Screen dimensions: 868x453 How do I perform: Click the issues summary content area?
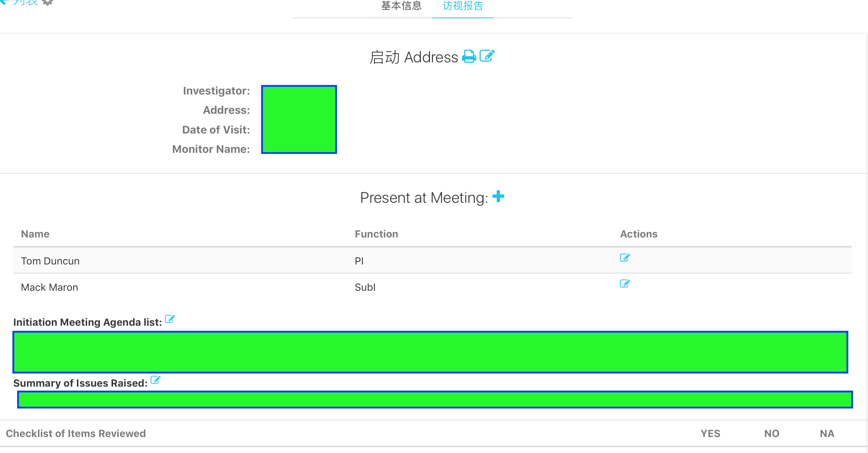coord(435,399)
